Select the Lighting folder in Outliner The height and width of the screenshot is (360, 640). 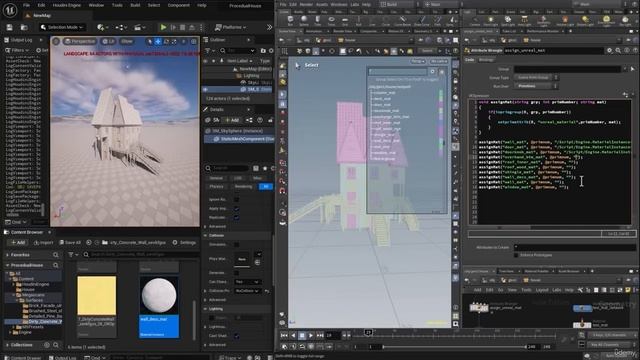[x=251, y=76]
